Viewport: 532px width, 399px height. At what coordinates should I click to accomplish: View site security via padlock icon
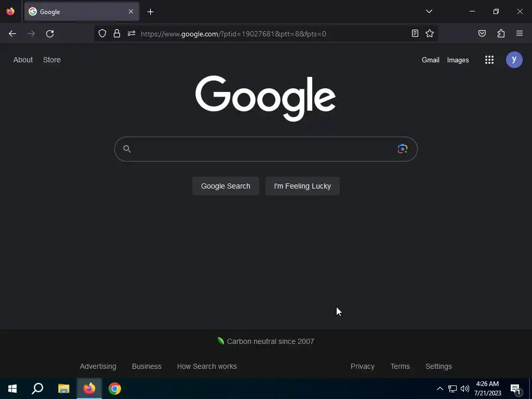(x=117, y=34)
